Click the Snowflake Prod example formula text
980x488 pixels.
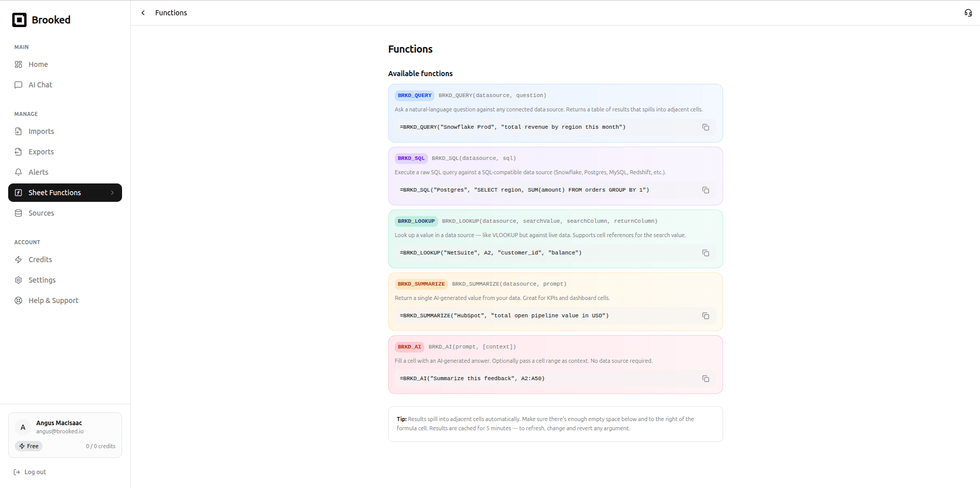[512, 127]
